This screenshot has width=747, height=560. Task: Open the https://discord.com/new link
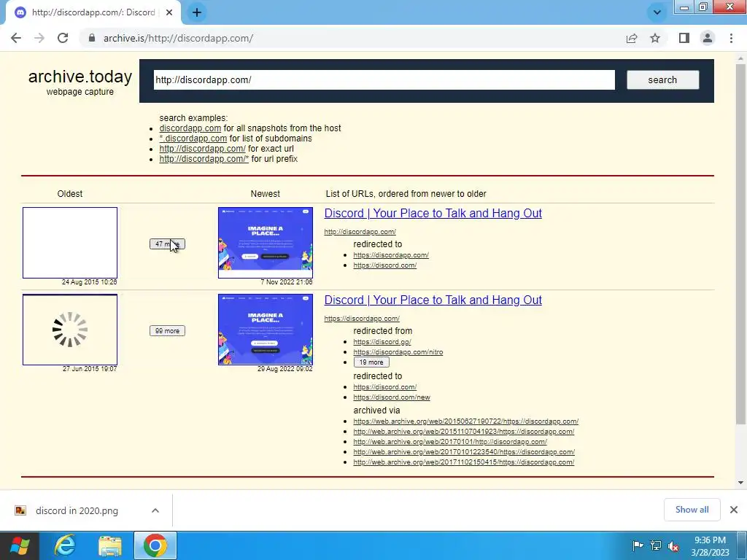[392, 397]
